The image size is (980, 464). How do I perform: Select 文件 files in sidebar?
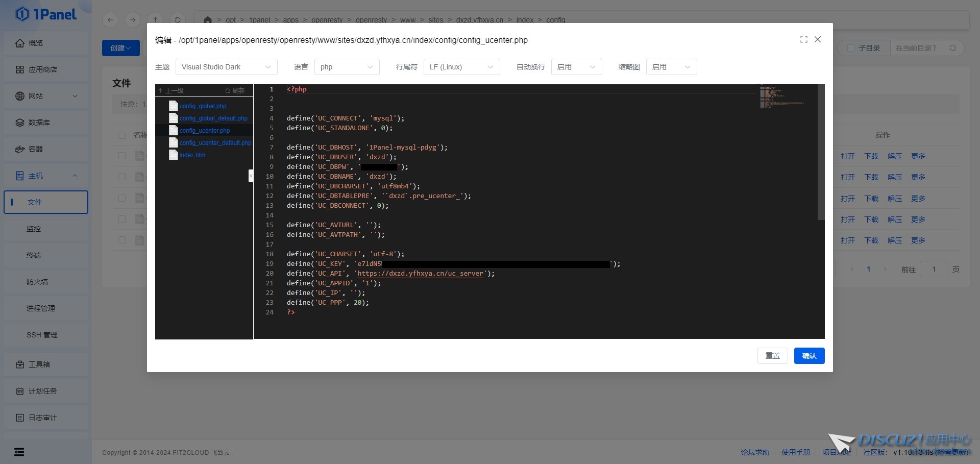[46, 202]
